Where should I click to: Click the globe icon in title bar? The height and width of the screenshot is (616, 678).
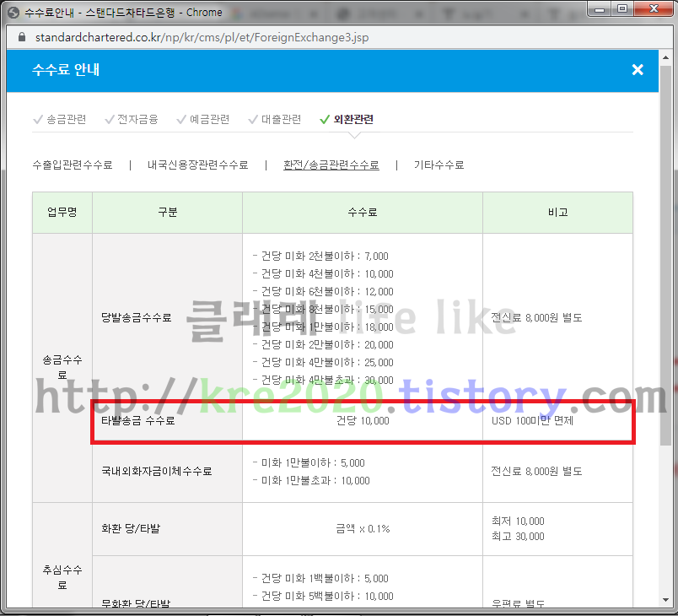pyautogui.click(x=13, y=13)
